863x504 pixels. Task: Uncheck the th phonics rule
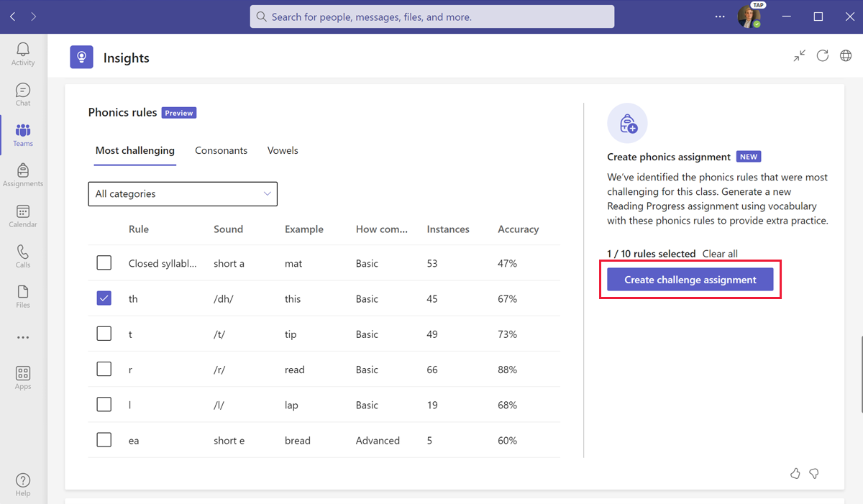point(104,298)
